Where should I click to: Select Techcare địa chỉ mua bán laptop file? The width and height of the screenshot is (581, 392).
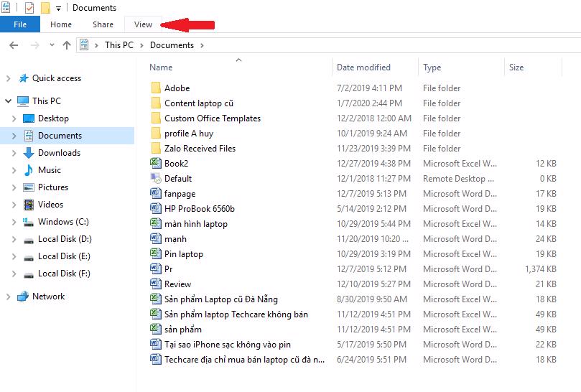pos(245,360)
